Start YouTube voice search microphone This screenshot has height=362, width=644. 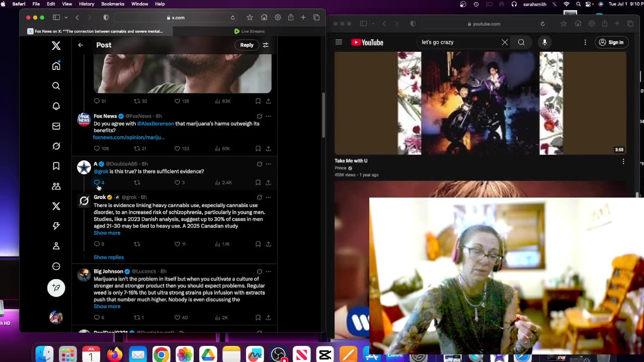pyautogui.click(x=544, y=42)
